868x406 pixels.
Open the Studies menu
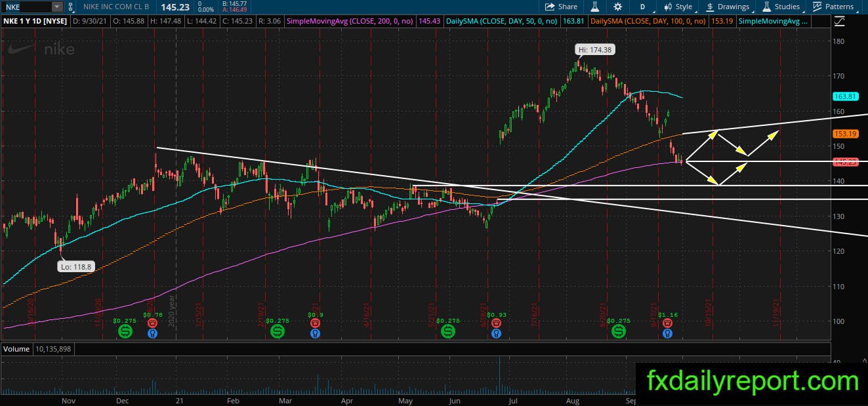pos(781,7)
